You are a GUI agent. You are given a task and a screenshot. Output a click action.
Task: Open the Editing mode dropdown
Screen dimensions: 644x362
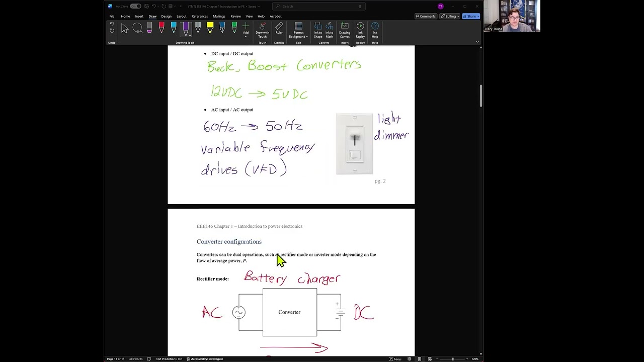pos(449,16)
